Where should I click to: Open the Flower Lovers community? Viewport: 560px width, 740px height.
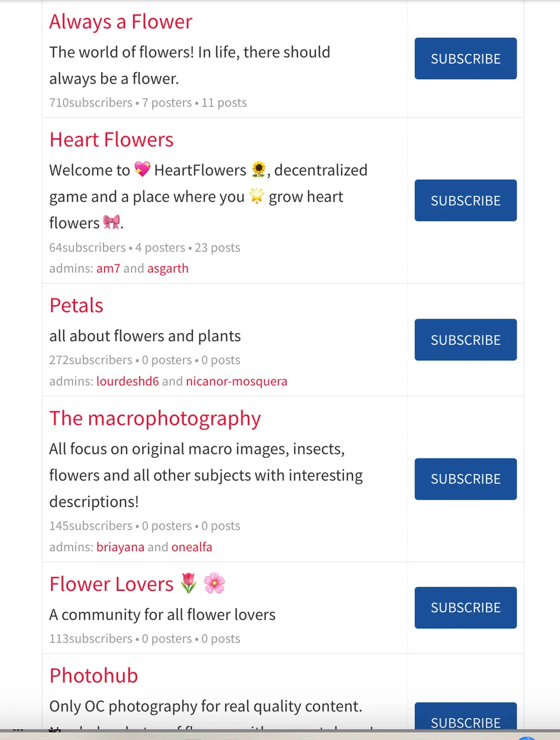[111, 584]
